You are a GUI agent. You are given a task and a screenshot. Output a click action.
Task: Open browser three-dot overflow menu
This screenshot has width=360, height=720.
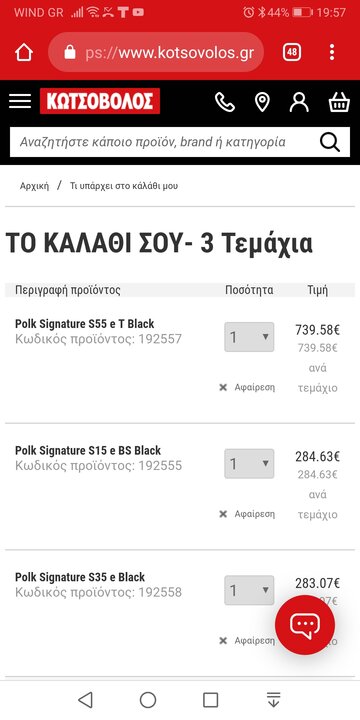[x=332, y=52]
